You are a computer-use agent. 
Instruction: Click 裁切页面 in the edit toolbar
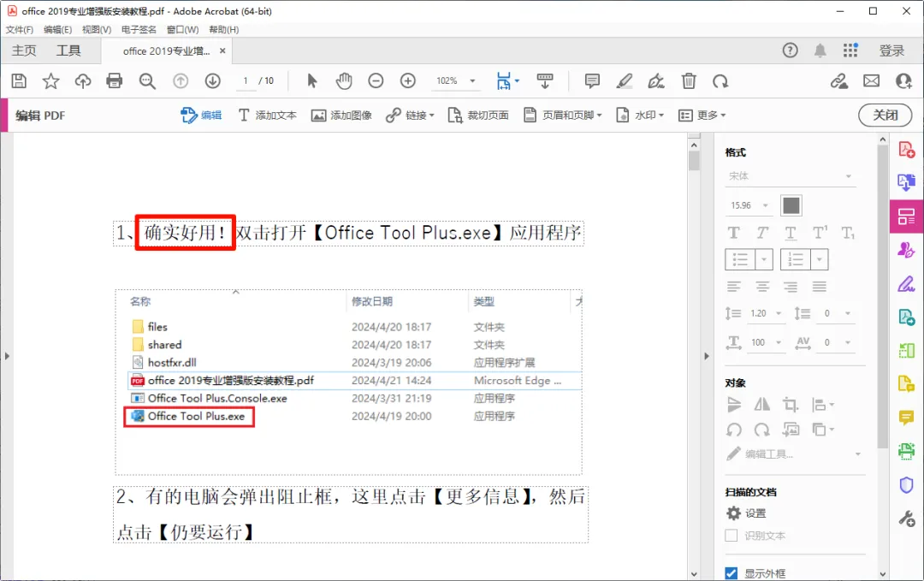(478, 116)
